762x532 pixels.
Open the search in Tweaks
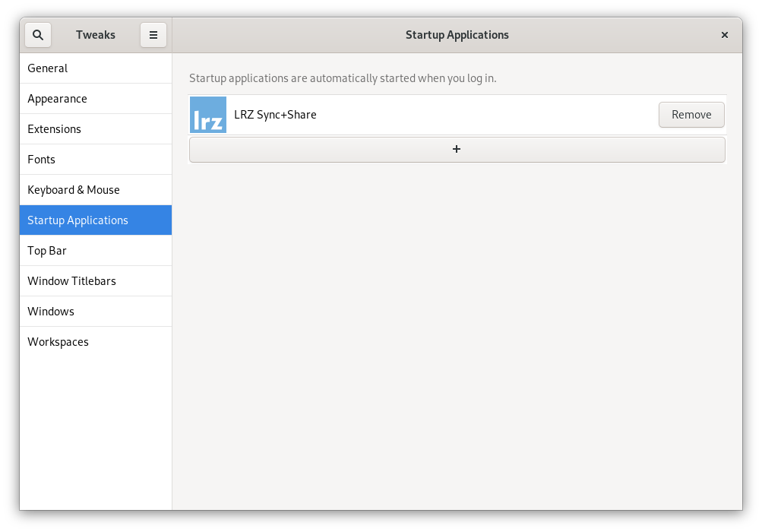click(x=38, y=35)
